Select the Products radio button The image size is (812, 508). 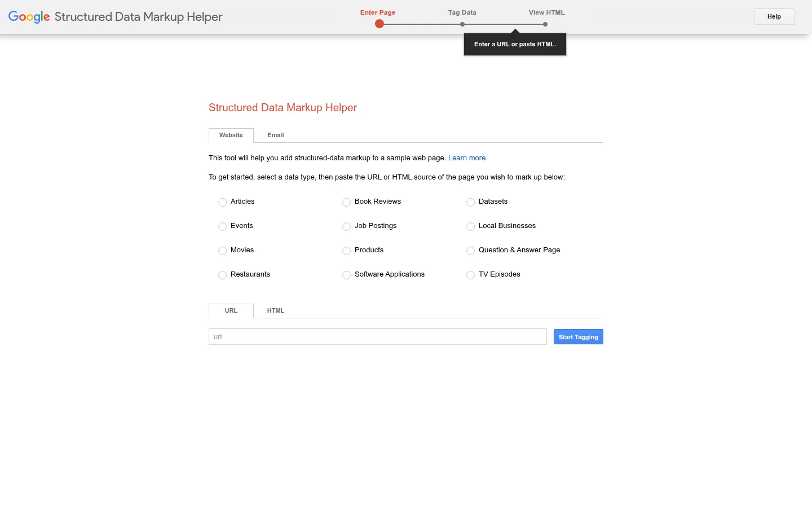346,251
